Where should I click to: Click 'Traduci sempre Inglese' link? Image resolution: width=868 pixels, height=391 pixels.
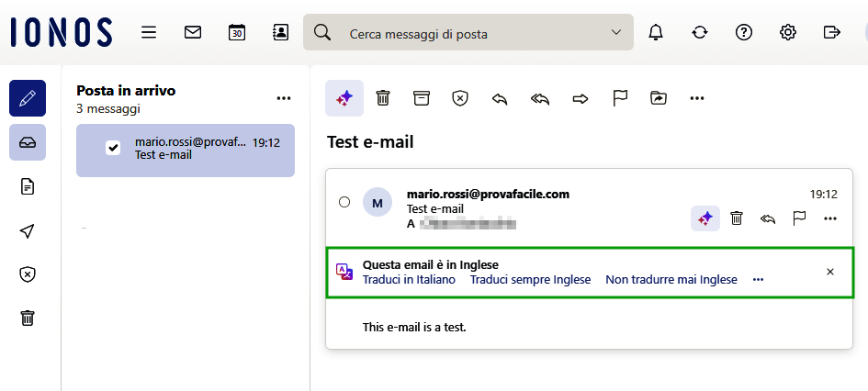(530, 280)
